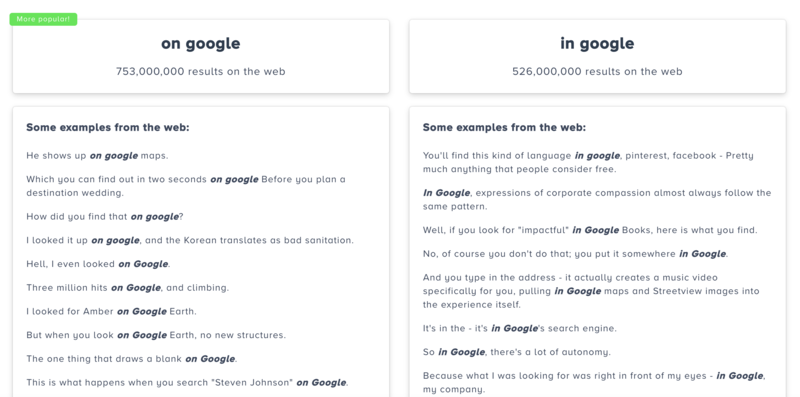Screen dimensions: 800x397
Task: Click 'How did you find that on google?'
Action: coord(105,217)
